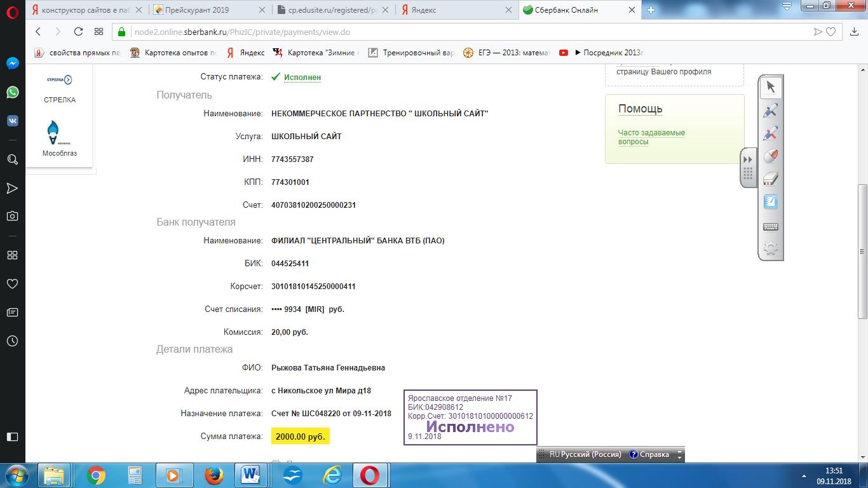868x488 pixels.
Task: Take a snapshot with sidebar camera icon
Action: [12, 216]
